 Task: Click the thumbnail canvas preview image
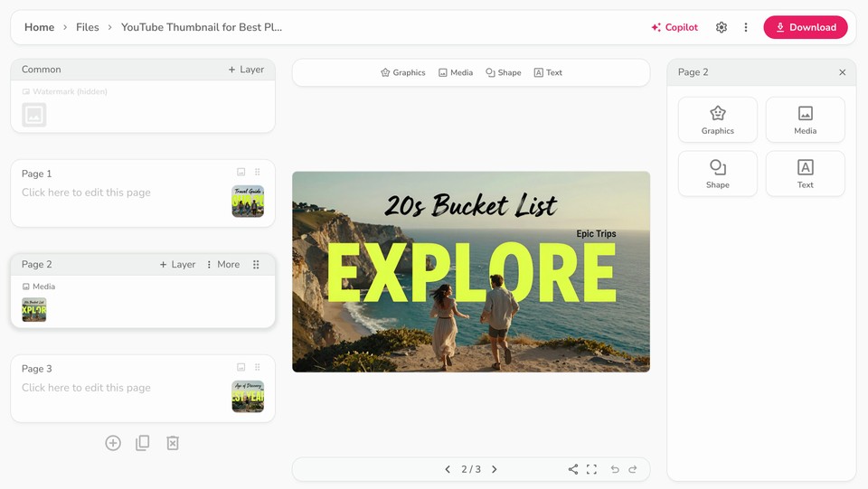tap(471, 271)
